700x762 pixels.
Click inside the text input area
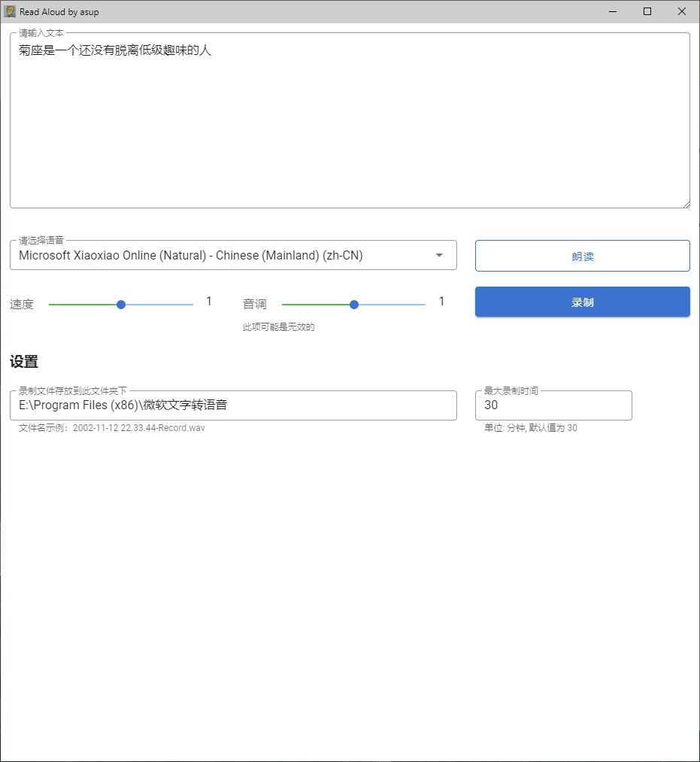tap(350, 120)
